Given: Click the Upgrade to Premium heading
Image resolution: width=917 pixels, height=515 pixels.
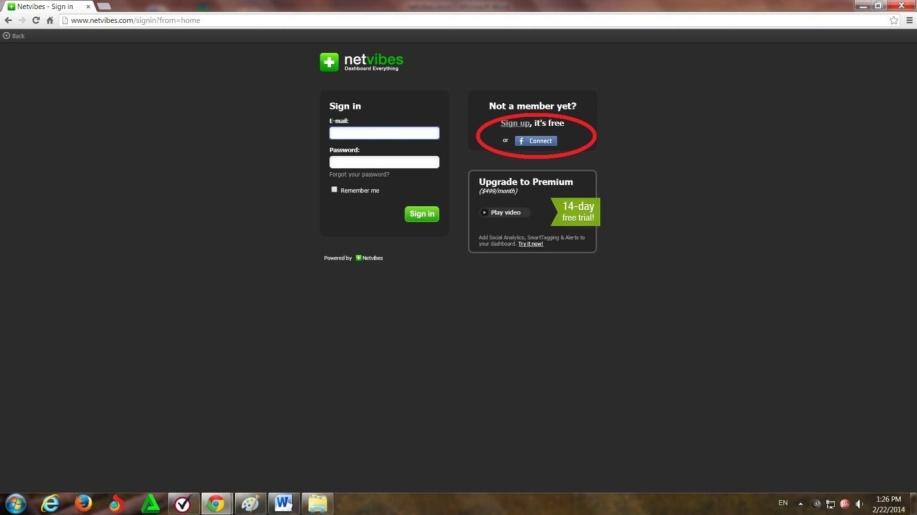Looking at the screenshot, I should tap(526, 182).
